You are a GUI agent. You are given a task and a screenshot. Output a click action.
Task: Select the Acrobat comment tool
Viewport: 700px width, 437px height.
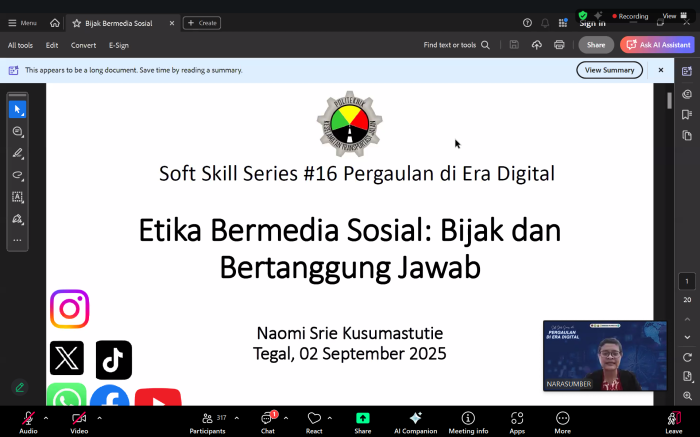[17, 131]
